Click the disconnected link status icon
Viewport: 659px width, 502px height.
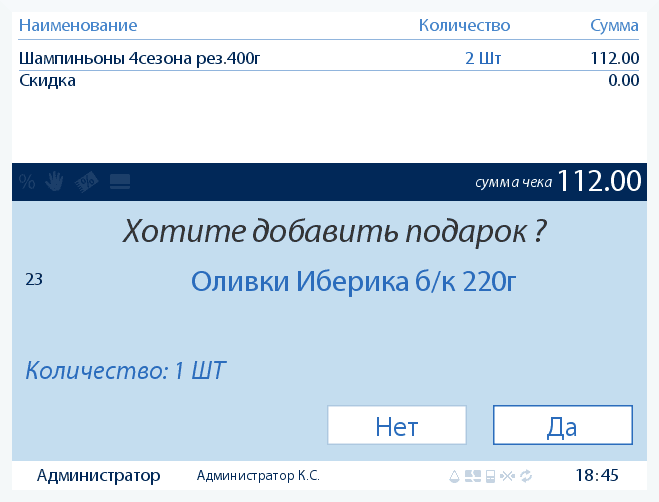pos(507,476)
